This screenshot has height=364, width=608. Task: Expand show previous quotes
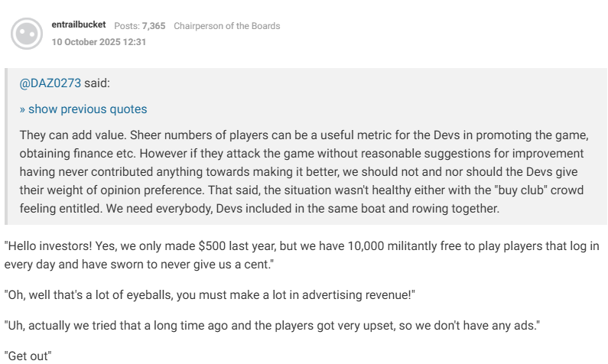coord(83,109)
